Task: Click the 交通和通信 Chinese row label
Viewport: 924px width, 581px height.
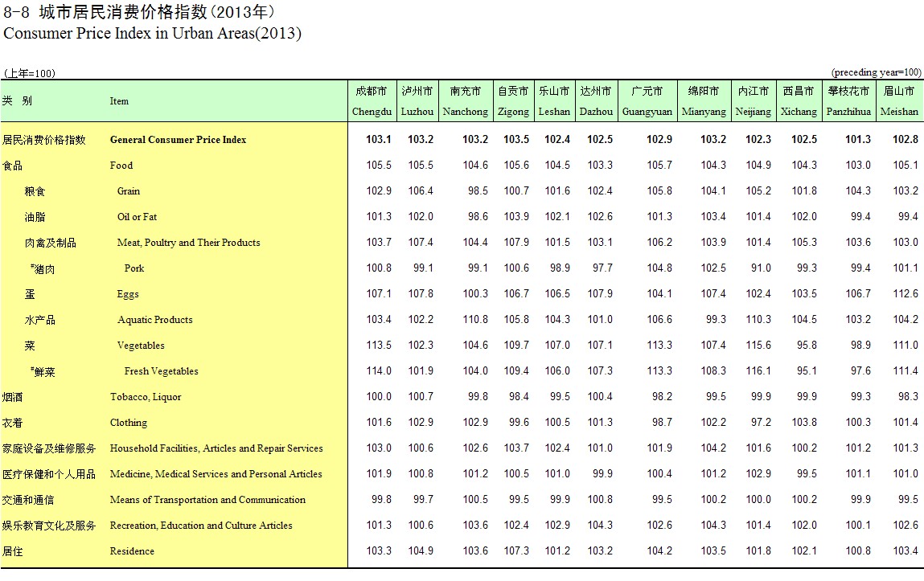Action: point(27,501)
